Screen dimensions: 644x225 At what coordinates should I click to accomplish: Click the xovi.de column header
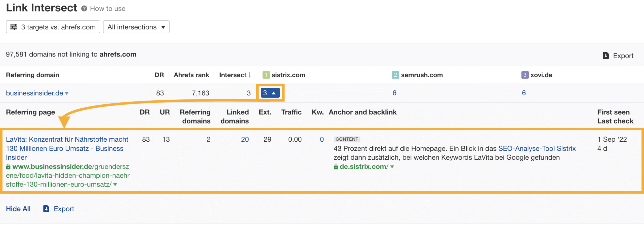[541, 75]
